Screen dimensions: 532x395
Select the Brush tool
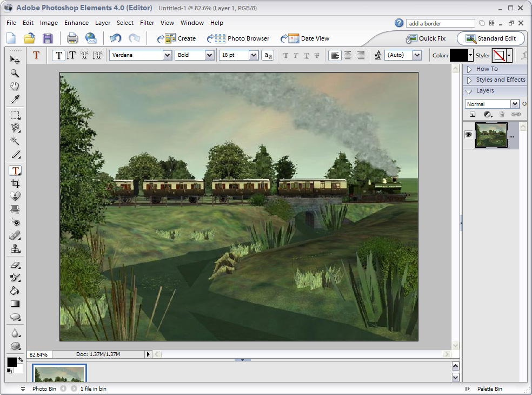coord(15,278)
